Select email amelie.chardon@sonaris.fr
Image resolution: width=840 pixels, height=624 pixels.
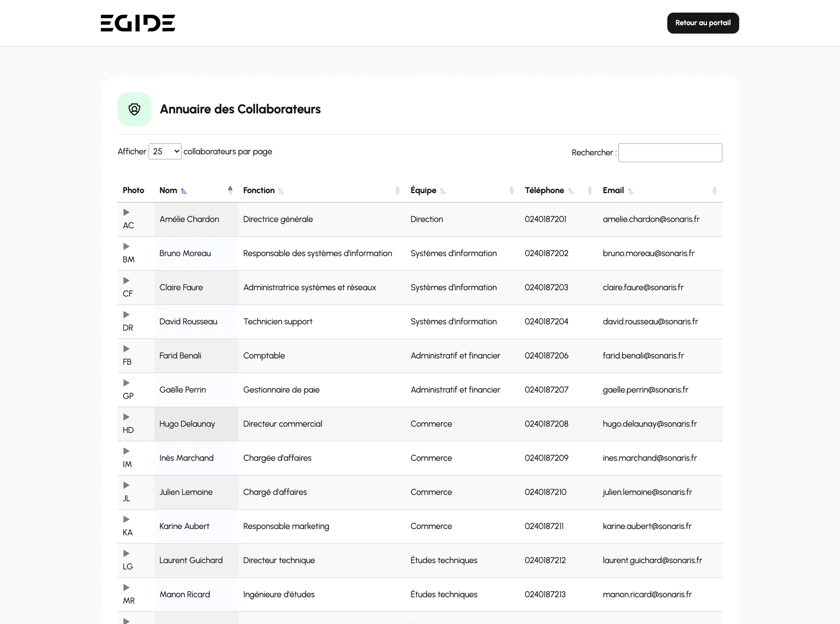point(651,219)
